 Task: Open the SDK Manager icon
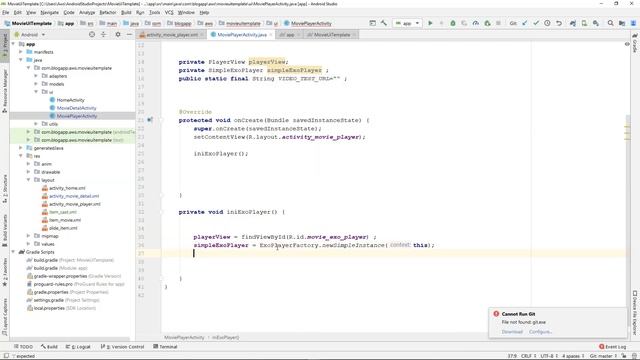pos(596,23)
